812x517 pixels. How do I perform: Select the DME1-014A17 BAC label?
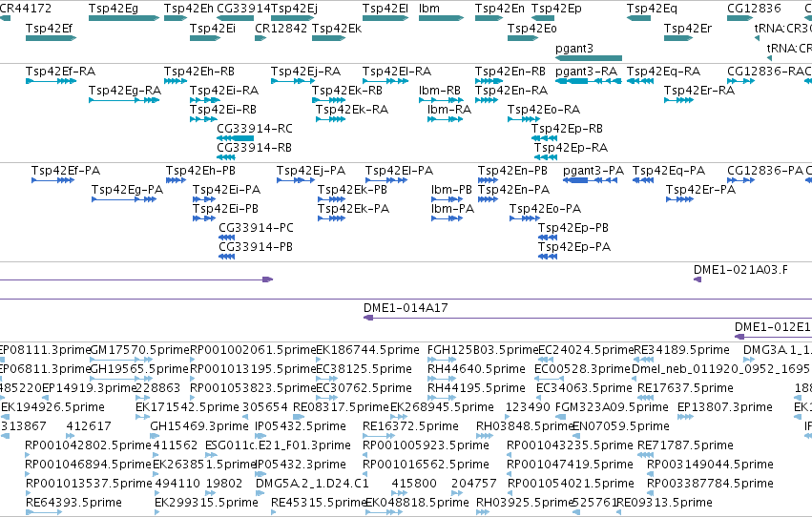pyautogui.click(x=406, y=308)
